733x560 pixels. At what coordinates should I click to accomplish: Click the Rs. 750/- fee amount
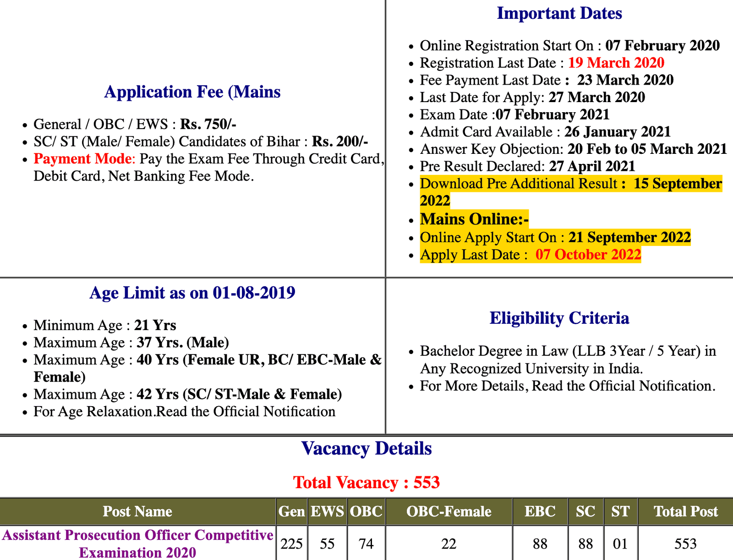point(208,124)
